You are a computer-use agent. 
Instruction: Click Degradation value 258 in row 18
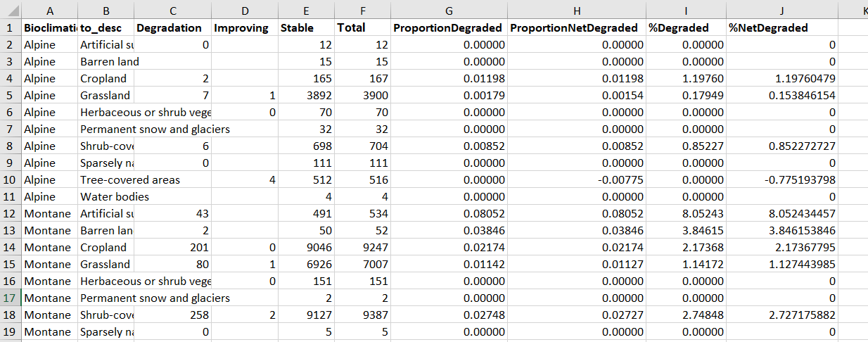tap(172, 315)
